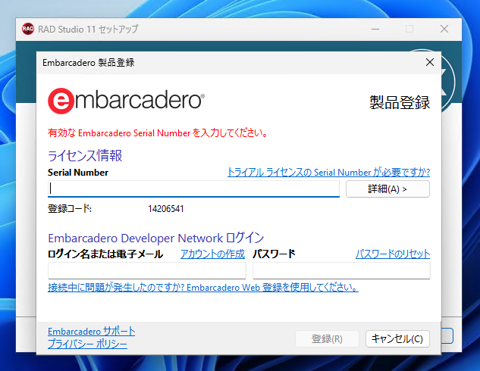Click the Embarcadero Developer Network ログイン heading

click(x=156, y=238)
